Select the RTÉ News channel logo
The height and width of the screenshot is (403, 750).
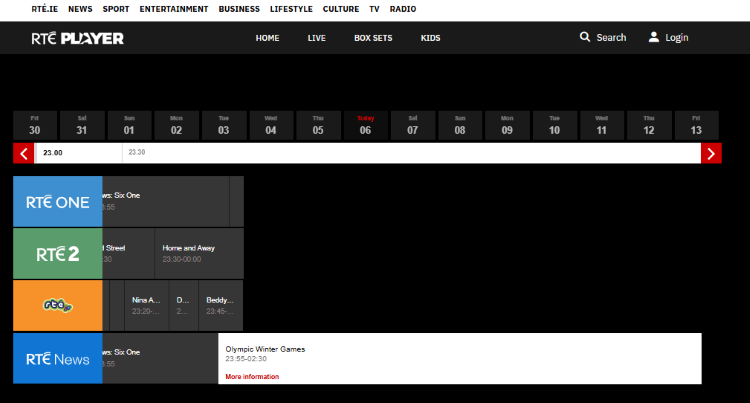58,359
